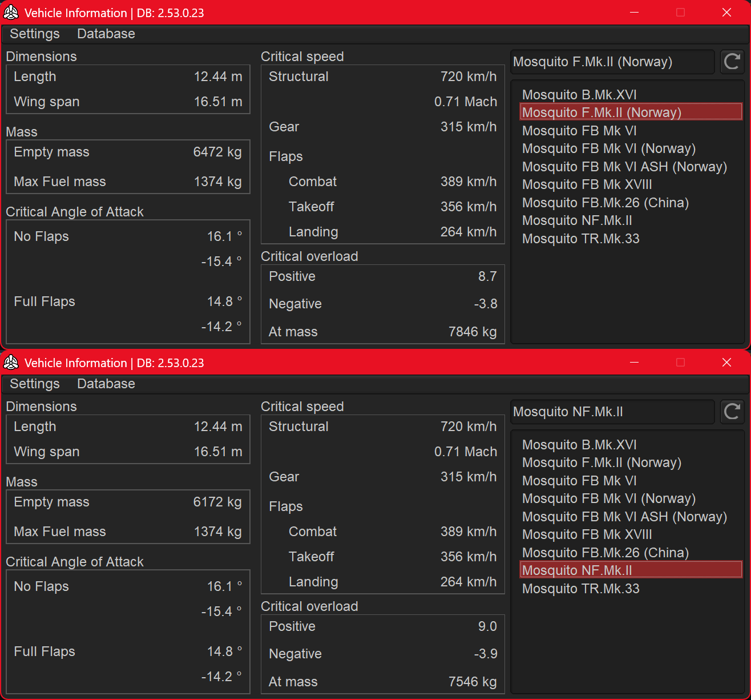The image size is (751, 700).
Task: Click the refresh icon in the lower window
Action: tap(732, 412)
